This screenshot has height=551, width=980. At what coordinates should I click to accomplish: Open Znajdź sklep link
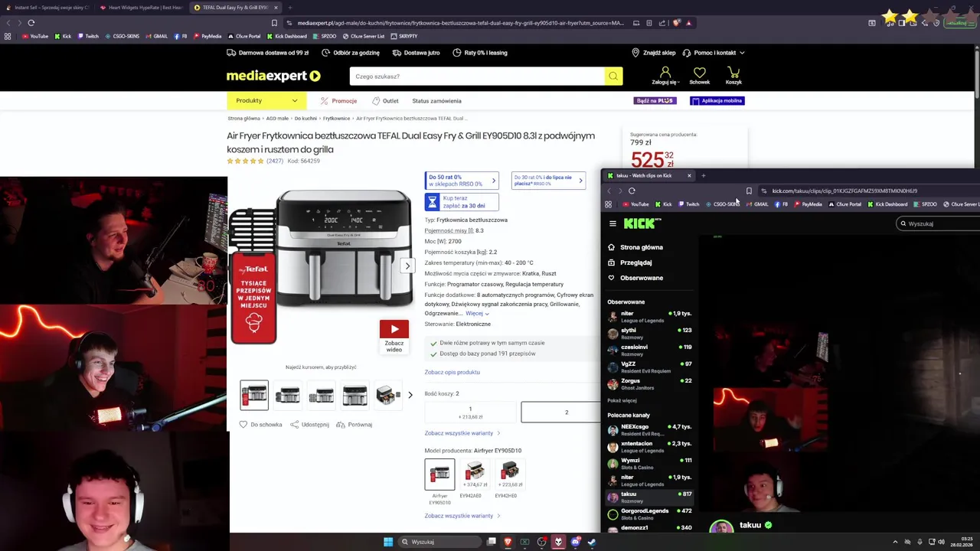pyautogui.click(x=653, y=53)
